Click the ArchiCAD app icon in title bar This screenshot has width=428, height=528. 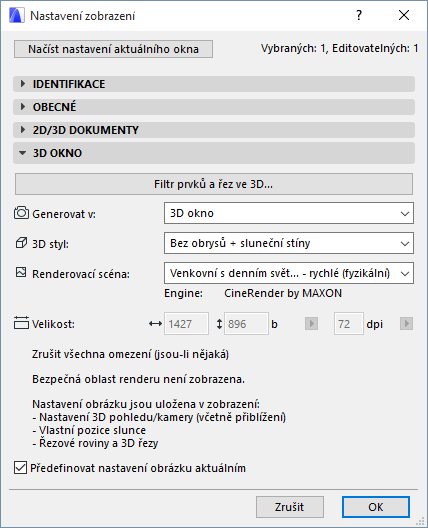tap(17, 15)
